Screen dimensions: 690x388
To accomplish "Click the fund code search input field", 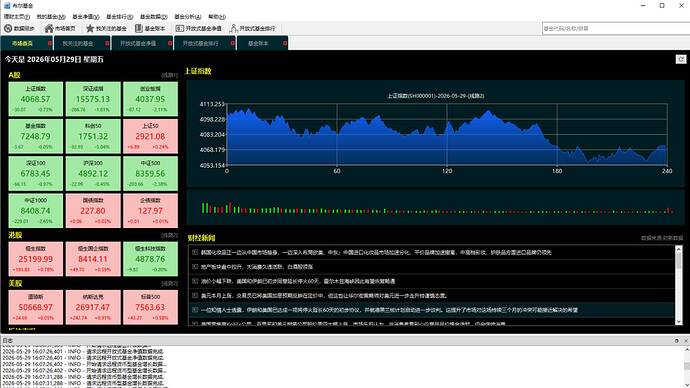I will (x=616, y=29).
